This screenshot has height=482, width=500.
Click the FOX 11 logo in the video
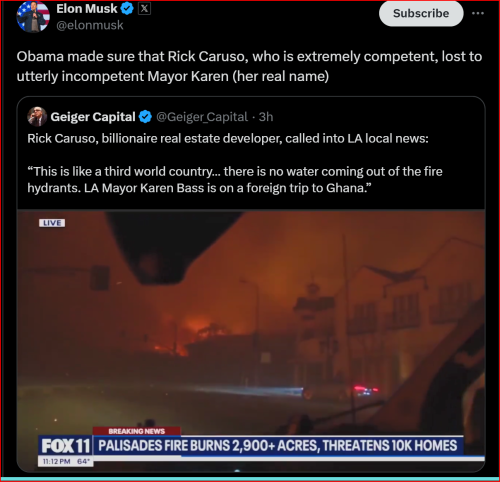point(66,446)
